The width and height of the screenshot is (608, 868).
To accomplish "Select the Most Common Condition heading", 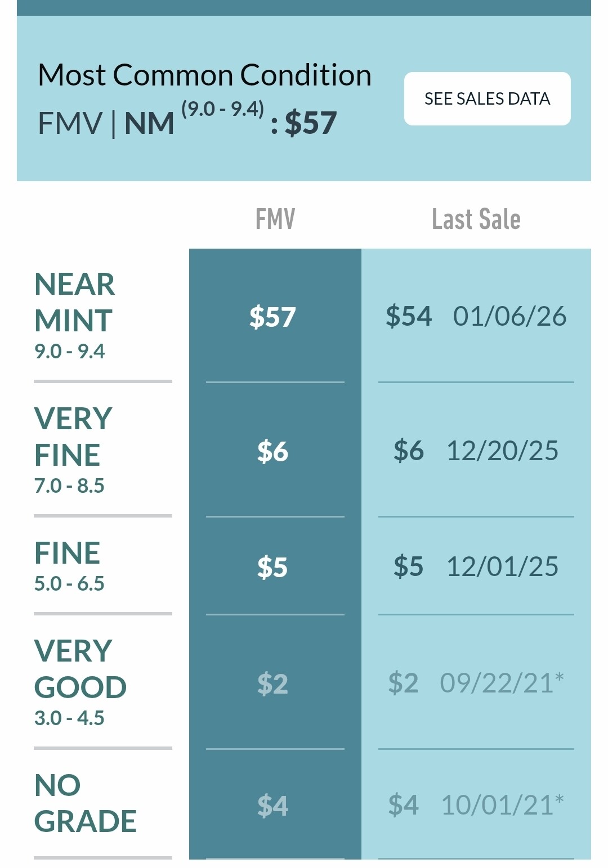I will [x=204, y=75].
